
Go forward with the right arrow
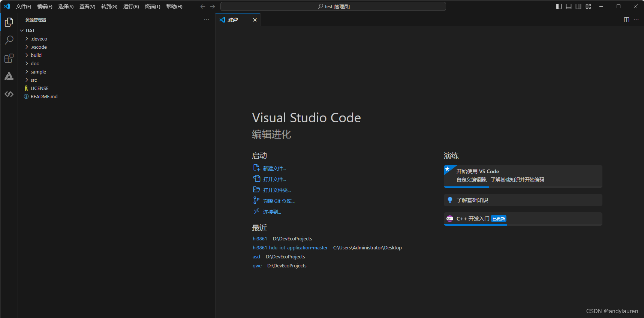213,6
